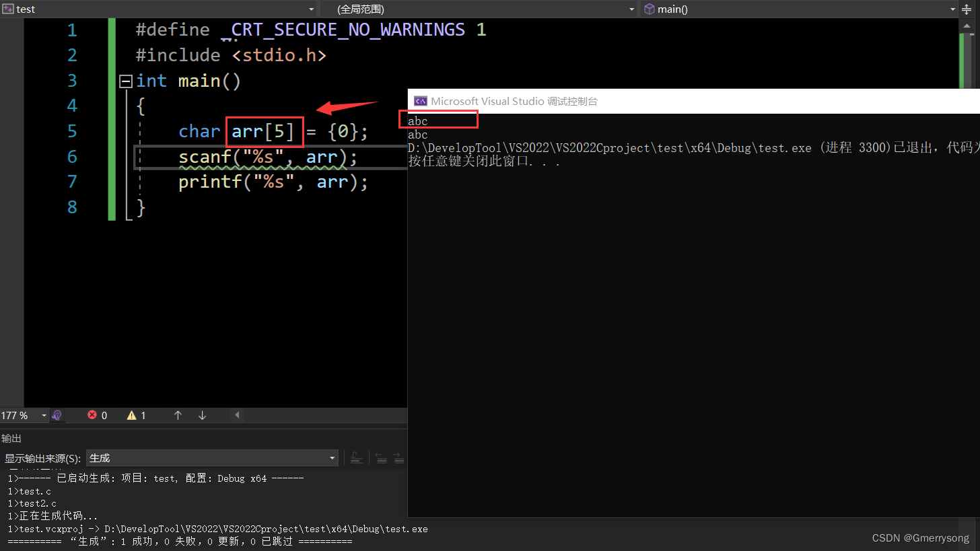Viewport: 980px width, 551px height.
Task: Click the main() cube symbol icon
Action: point(649,9)
